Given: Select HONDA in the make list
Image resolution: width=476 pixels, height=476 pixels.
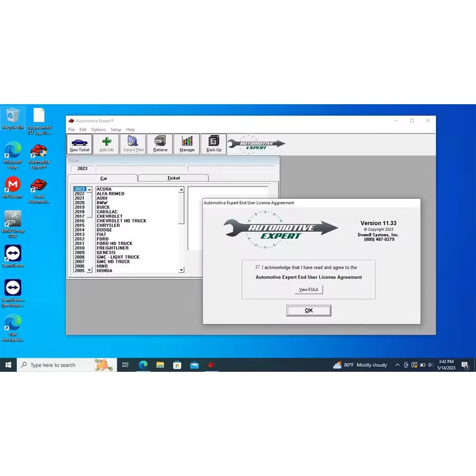Looking at the screenshot, I should click(x=104, y=270).
